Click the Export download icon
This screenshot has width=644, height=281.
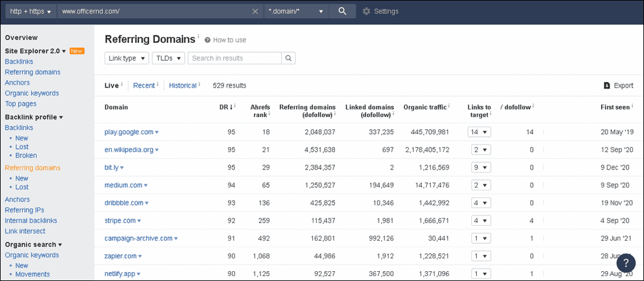coord(607,86)
